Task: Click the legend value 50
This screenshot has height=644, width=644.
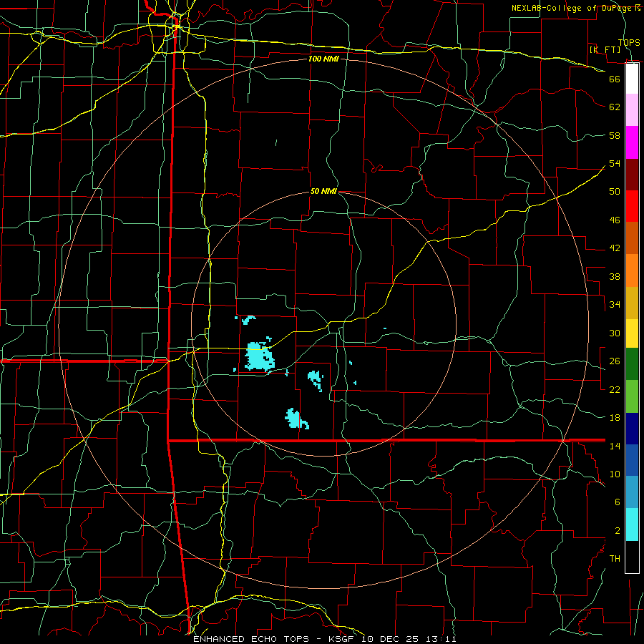Action: coord(615,191)
